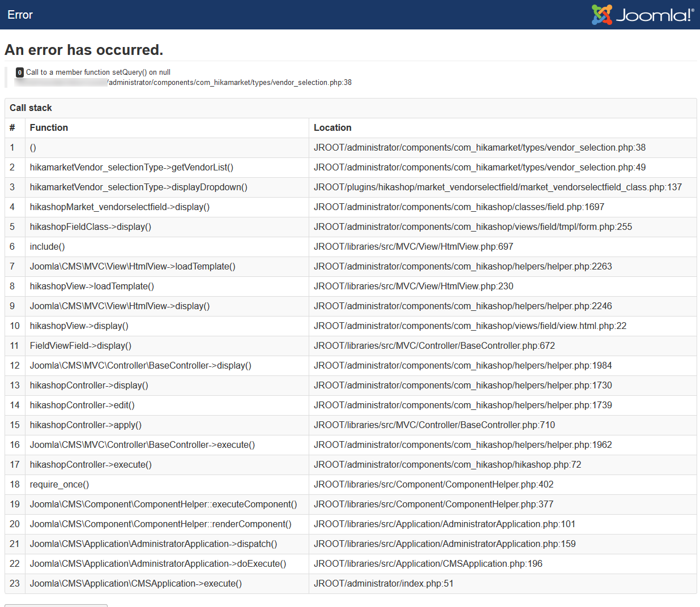The image size is (700, 607).
Task: Select the getVendorList() function entry
Action: point(131,168)
